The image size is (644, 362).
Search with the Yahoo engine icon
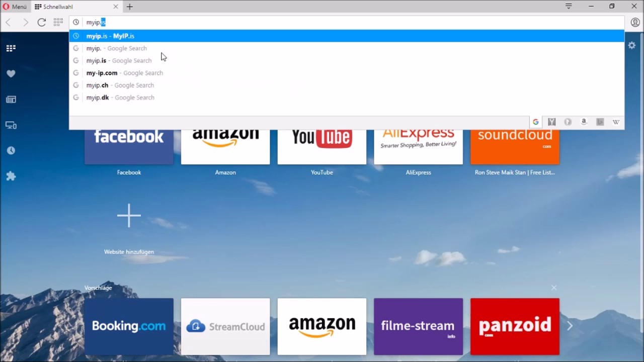[552, 122]
